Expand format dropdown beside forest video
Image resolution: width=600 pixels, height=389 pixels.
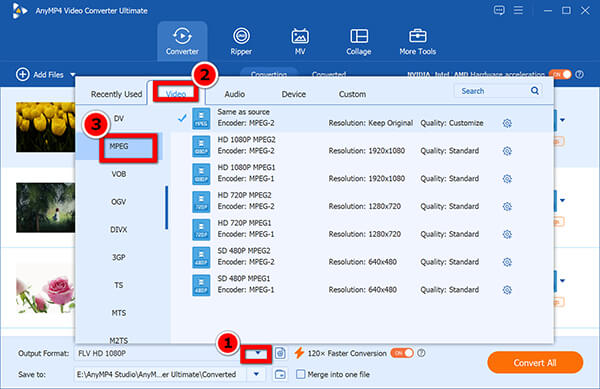tap(562, 200)
